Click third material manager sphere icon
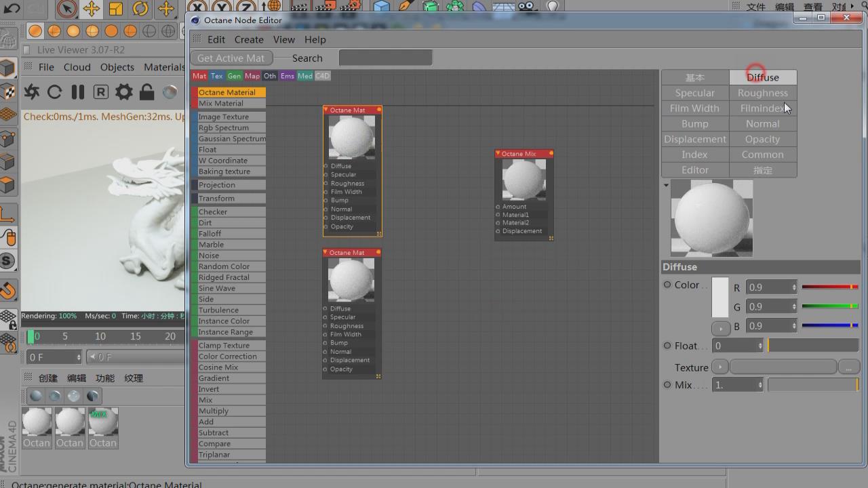 74,395
